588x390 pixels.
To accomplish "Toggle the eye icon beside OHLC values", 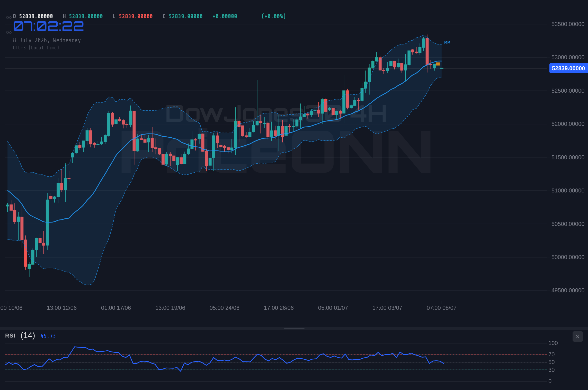I will [x=8, y=17].
